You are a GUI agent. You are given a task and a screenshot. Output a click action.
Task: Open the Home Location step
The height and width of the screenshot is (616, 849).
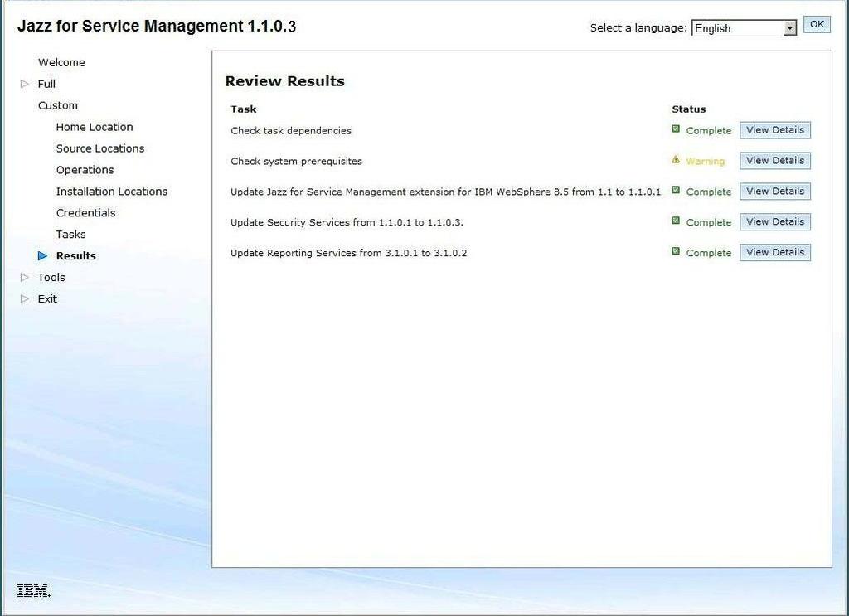point(95,127)
